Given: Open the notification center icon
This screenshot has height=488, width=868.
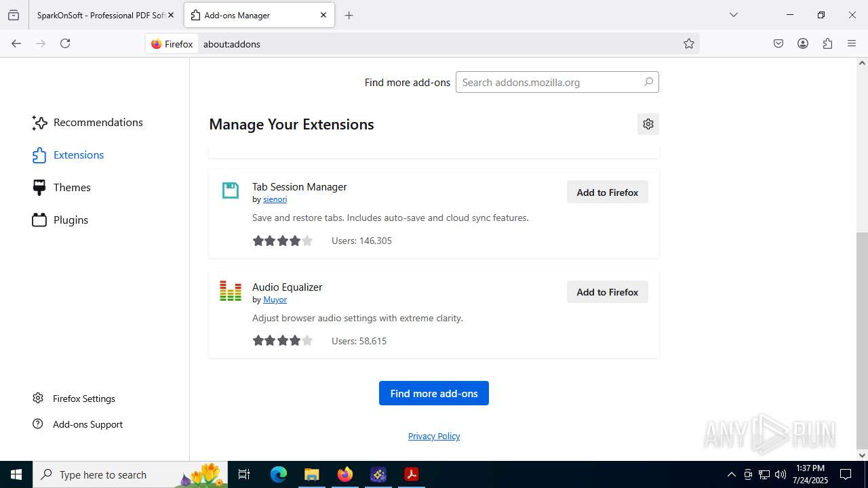Looking at the screenshot, I should [846, 474].
